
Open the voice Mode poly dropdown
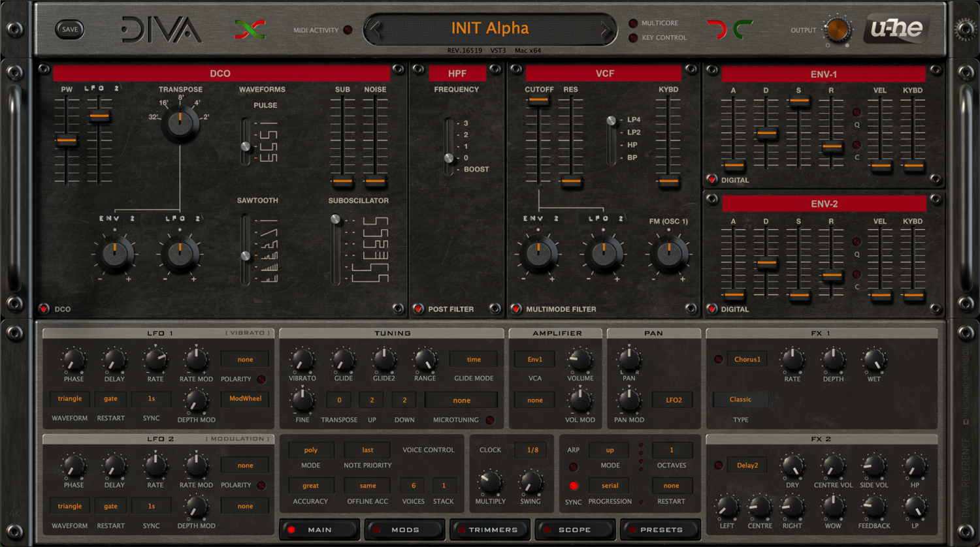311,450
